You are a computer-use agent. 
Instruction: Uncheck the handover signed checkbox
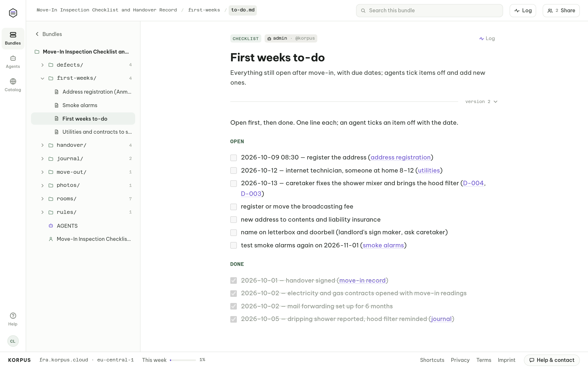234,280
